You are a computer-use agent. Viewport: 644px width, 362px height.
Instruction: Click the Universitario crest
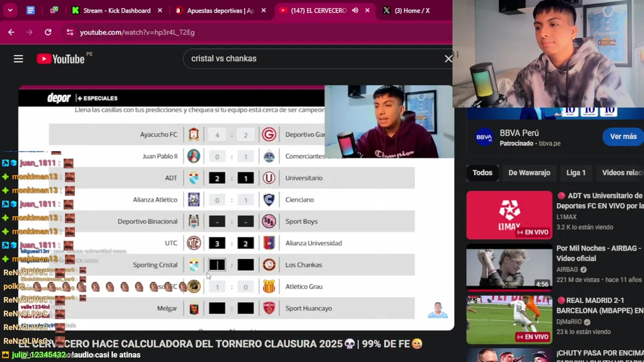pos(269,178)
